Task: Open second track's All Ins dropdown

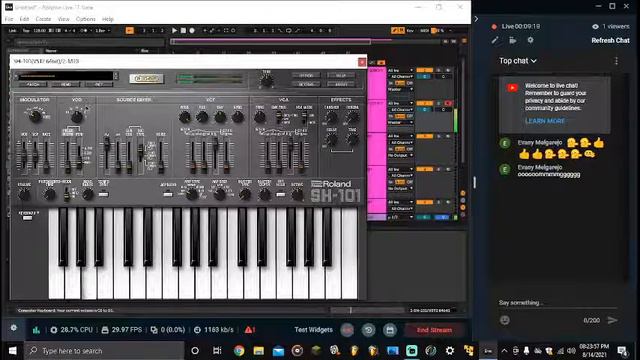Action: [400, 104]
